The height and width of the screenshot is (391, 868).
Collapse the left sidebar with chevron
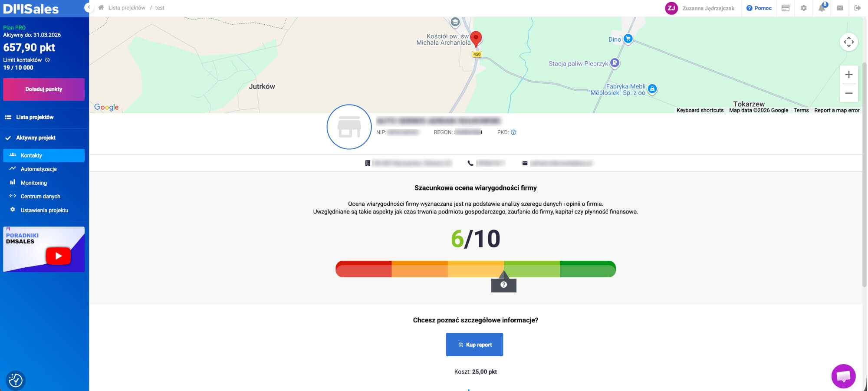(x=89, y=7)
